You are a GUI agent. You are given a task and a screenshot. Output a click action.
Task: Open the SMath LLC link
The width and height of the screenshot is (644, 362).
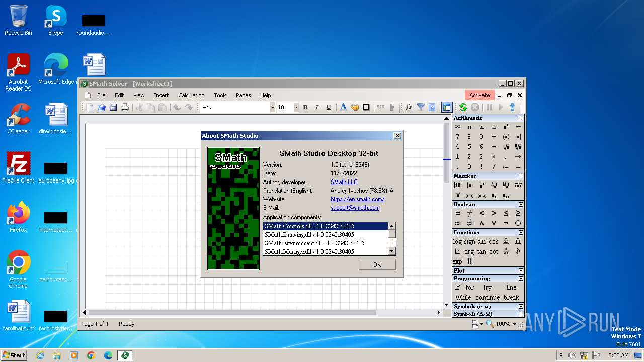click(x=344, y=182)
